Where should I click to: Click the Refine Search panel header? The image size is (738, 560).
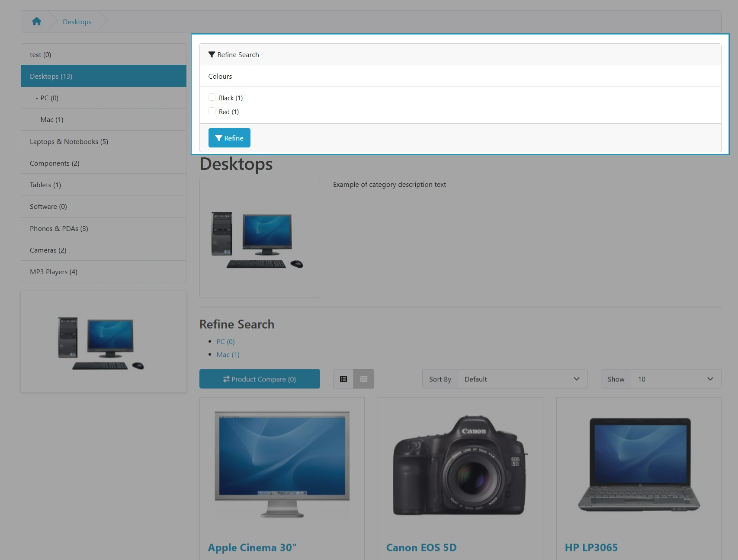(460, 54)
